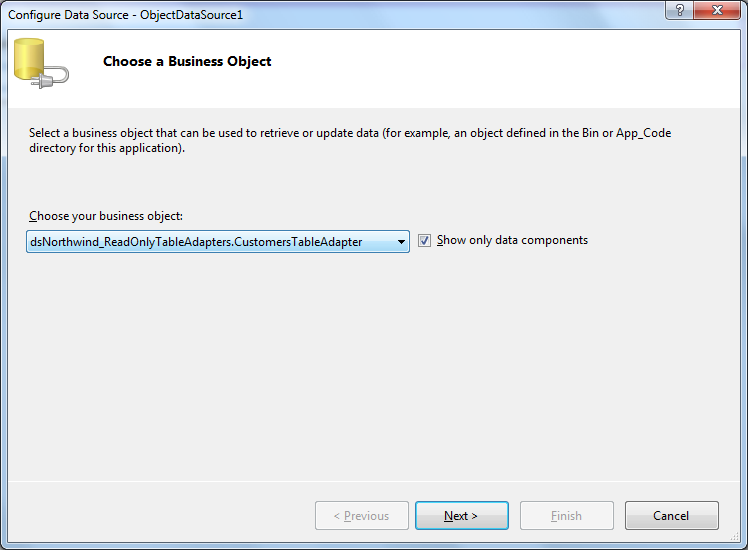Click the grayed-out < Previous button
This screenshot has width=748, height=550.
[x=361, y=516]
